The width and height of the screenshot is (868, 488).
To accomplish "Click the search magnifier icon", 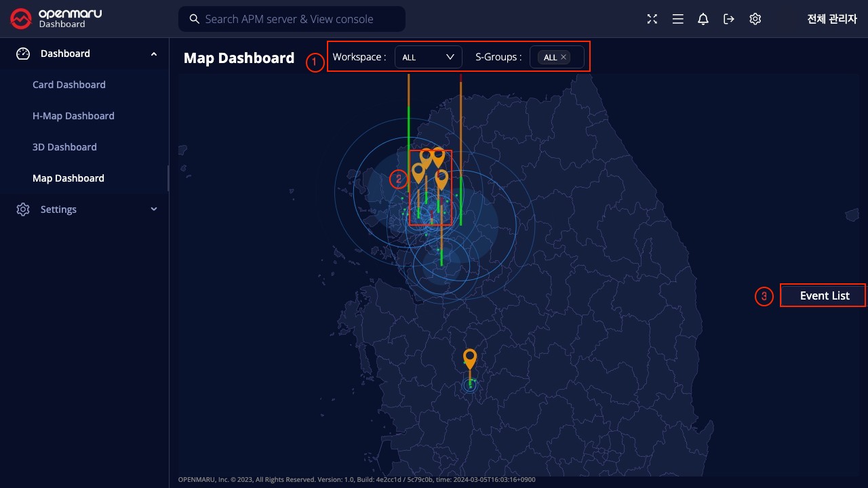I will coord(194,19).
